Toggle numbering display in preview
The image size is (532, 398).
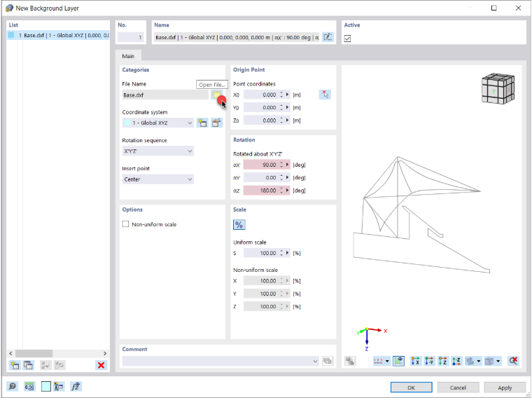378,361
